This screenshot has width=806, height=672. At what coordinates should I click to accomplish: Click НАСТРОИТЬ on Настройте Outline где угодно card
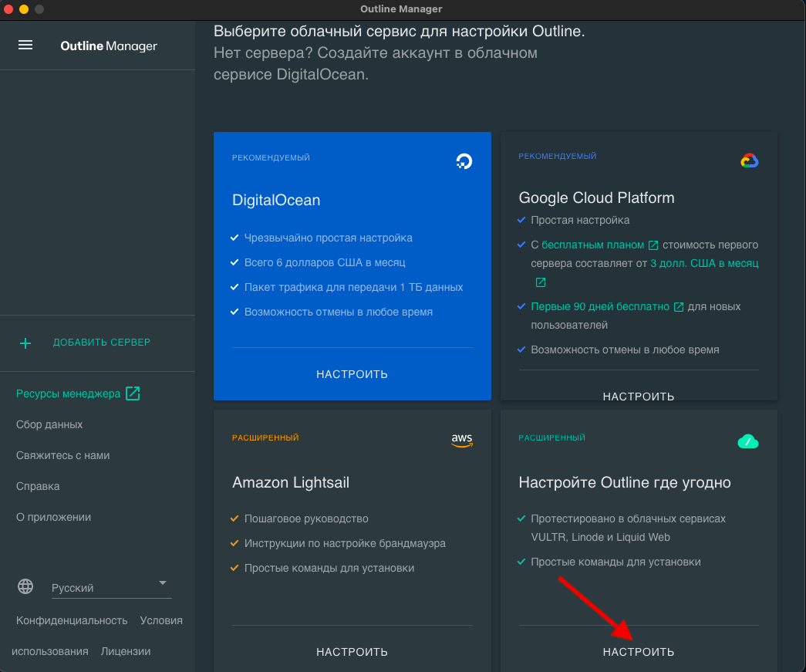pos(639,652)
